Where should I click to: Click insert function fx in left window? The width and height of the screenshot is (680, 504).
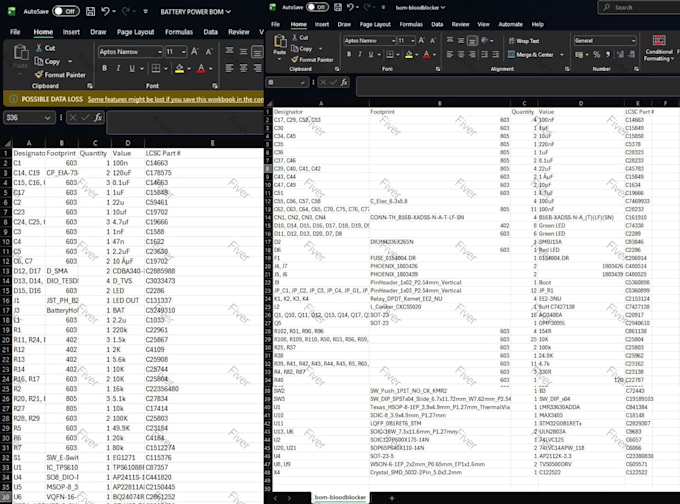98,118
